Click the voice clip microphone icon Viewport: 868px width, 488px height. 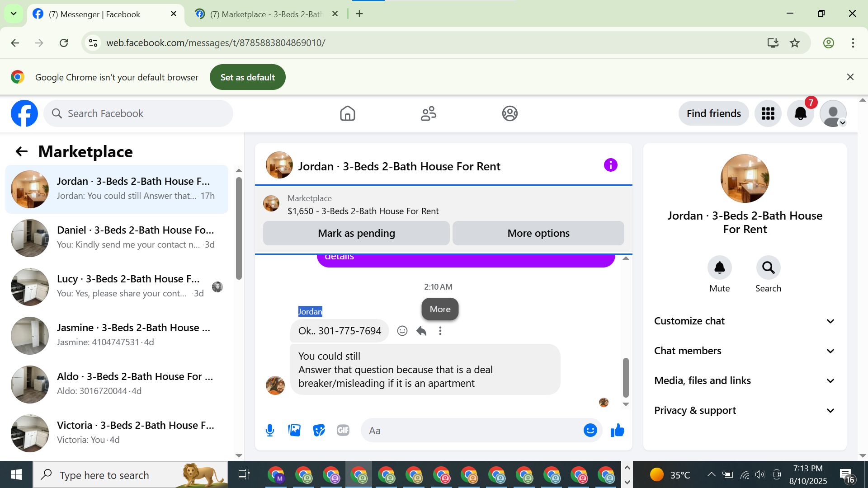click(270, 430)
